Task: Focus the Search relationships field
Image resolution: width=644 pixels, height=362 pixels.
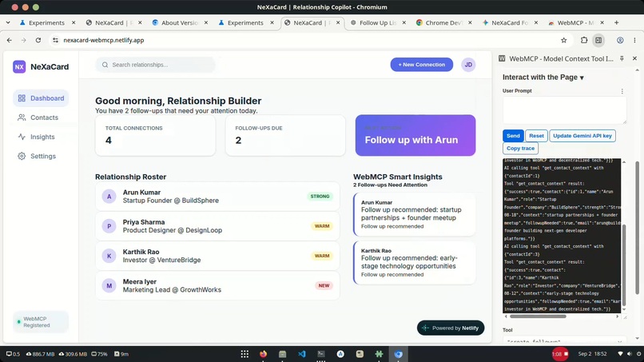Action: [x=155, y=65]
